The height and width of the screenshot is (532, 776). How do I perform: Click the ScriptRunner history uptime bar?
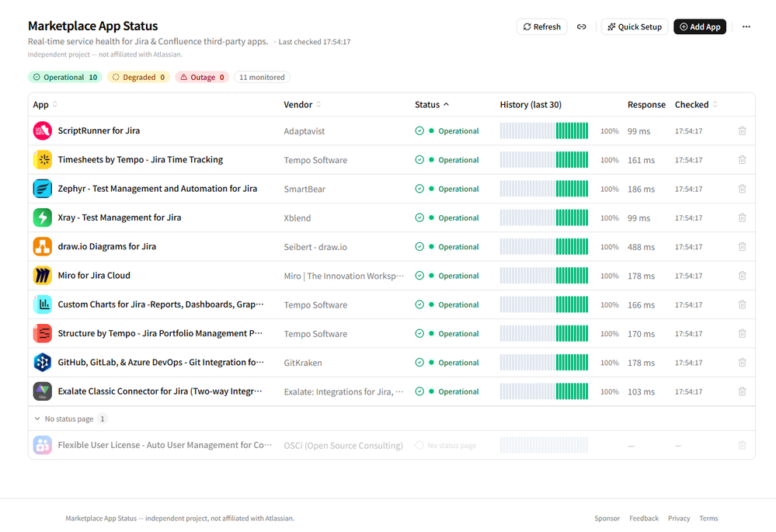point(544,130)
